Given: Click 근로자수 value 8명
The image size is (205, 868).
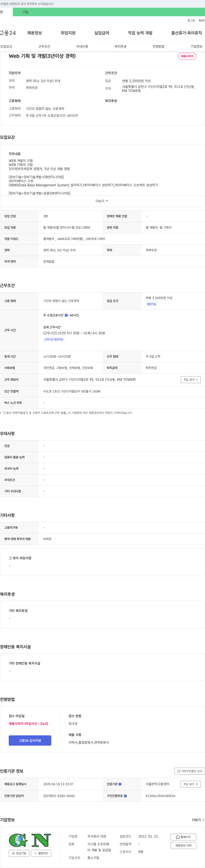Looking at the screenshot, I should point(141,852).
